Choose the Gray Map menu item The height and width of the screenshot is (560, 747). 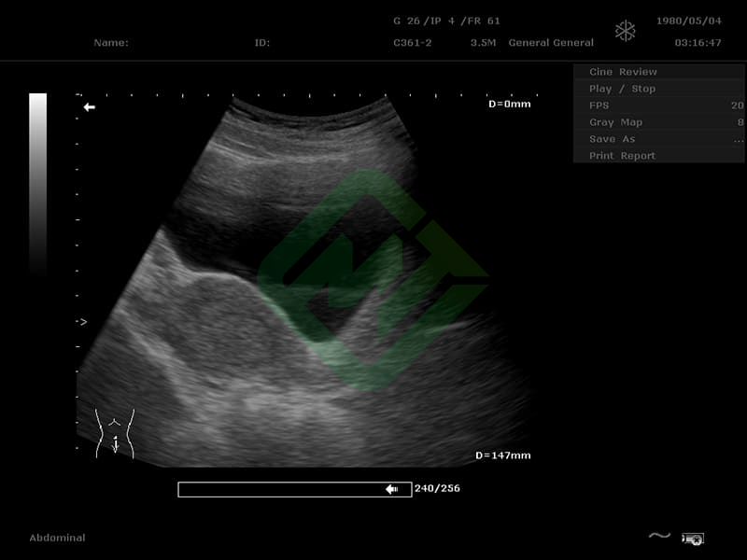[x=659, y=122]
